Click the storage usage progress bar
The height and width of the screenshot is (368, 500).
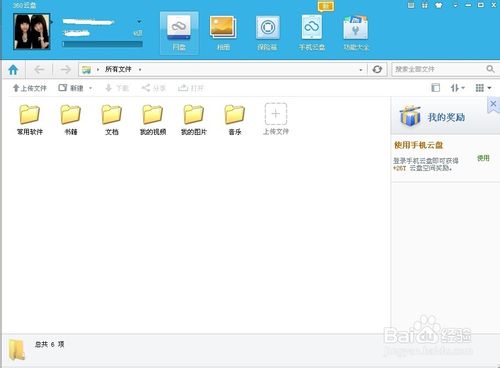point(102,44)
